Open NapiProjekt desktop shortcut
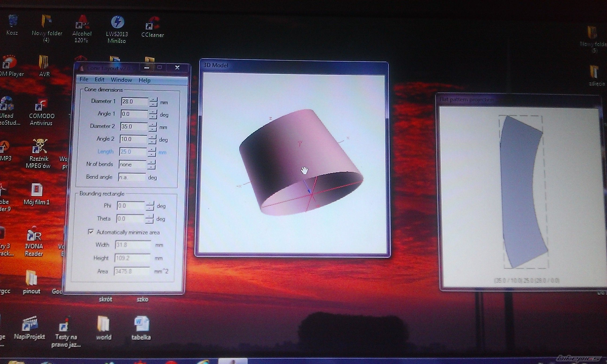This screenshot has height=364, width=607. (30, 324)
